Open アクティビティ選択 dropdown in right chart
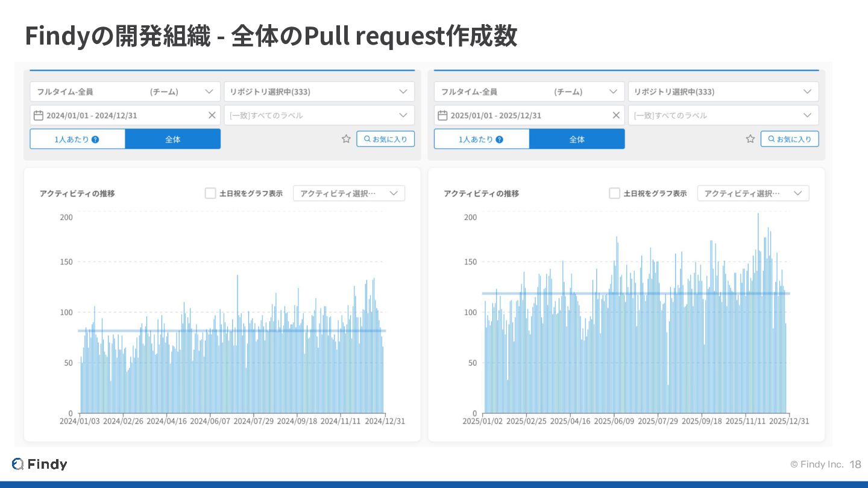Viewport: 868px width, 488px height. point(753,193)
